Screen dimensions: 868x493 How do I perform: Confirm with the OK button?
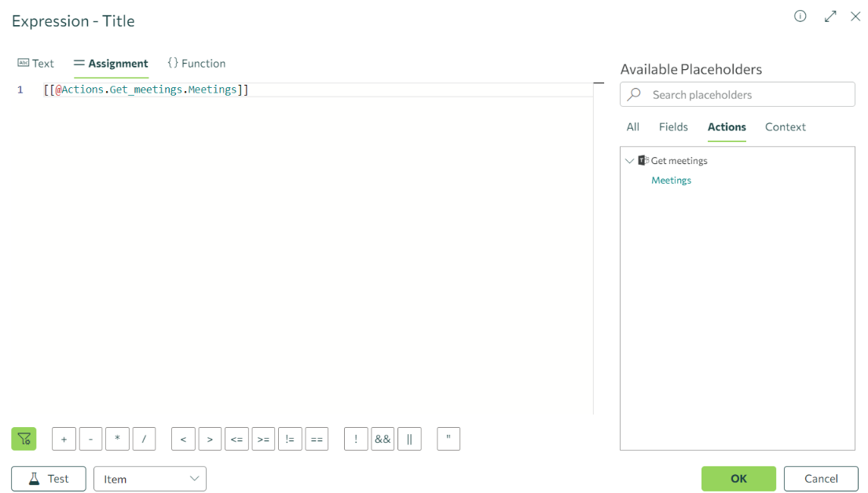[738, 479]
